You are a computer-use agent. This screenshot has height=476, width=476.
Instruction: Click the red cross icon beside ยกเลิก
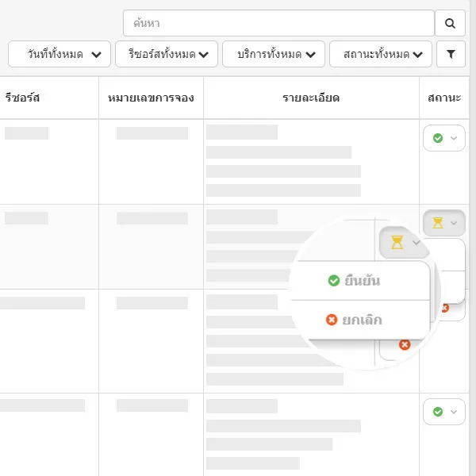(332, 320)
